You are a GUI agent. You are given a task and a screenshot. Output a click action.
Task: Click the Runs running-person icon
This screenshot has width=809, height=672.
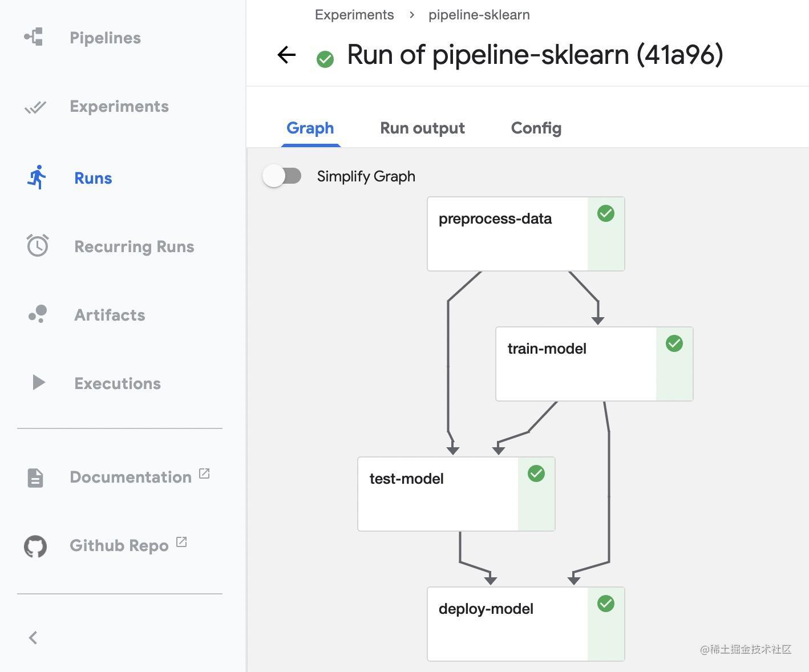(37, 177)
